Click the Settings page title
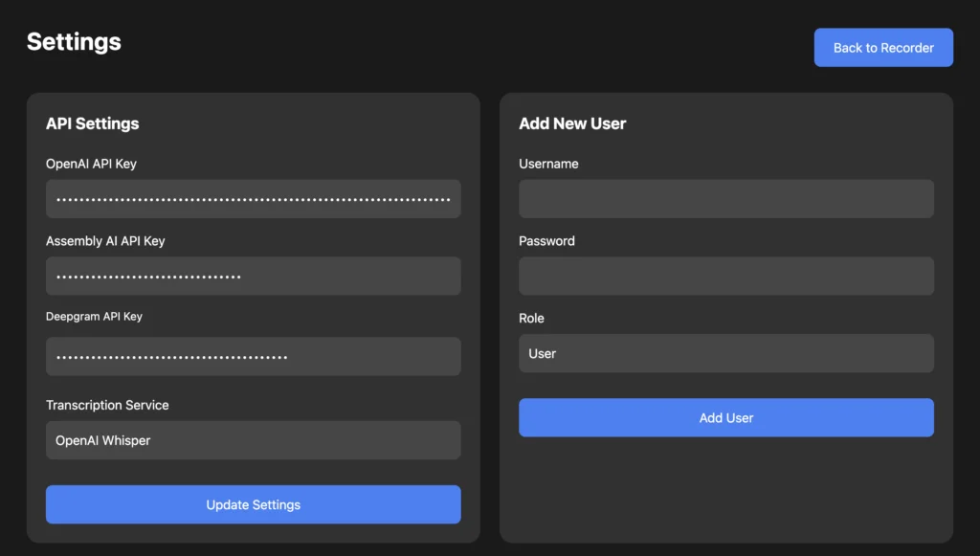The image size is (980, 556). click(74, 42)
